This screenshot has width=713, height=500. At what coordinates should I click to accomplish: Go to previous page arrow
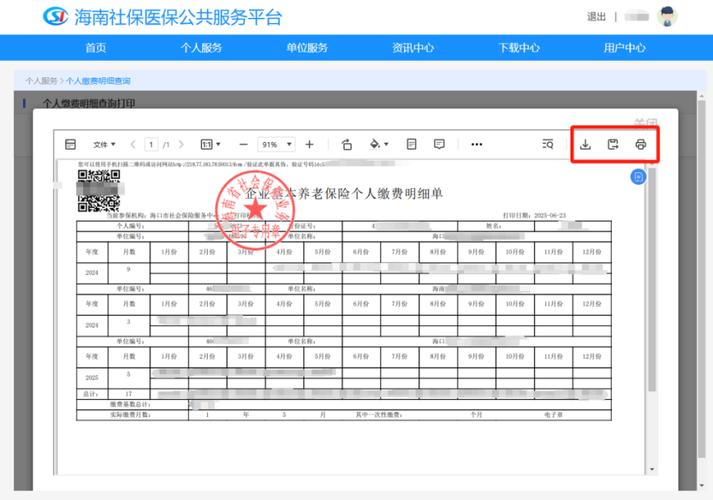click(133, 145)
